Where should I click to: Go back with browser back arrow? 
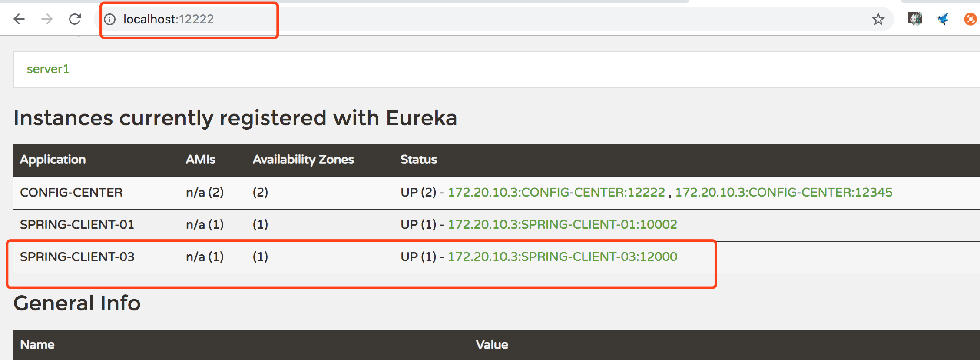(x=19, y=19)
